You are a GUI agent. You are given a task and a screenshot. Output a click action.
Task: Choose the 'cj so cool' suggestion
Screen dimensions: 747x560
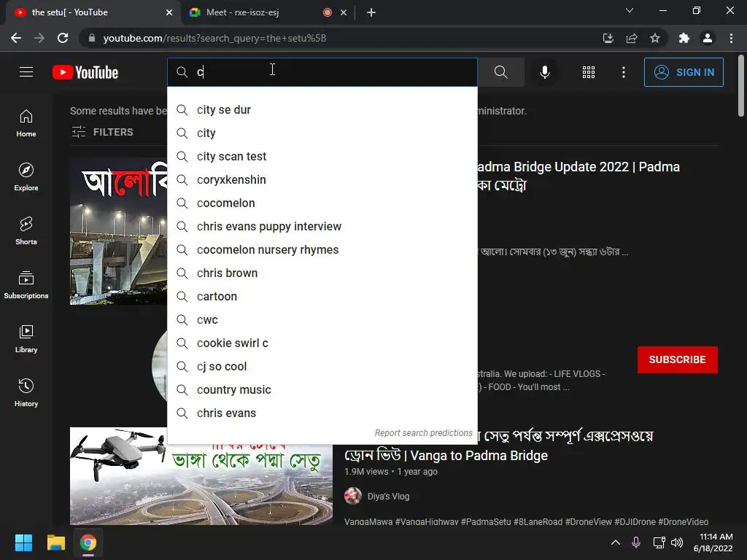point(322,366)
